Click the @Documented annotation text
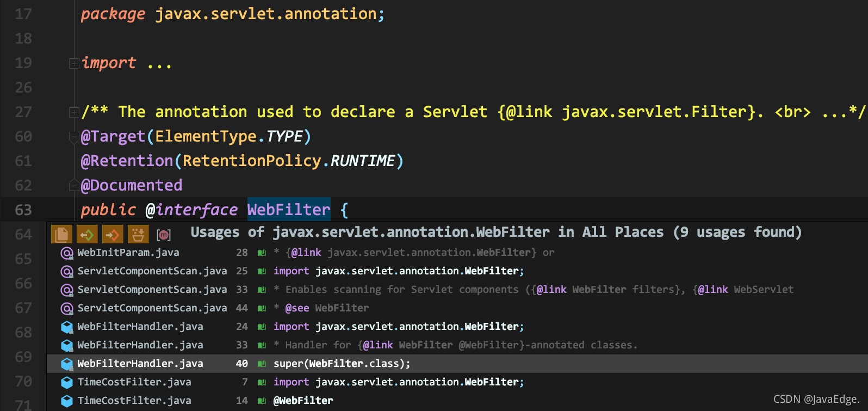 coord(132,185)
